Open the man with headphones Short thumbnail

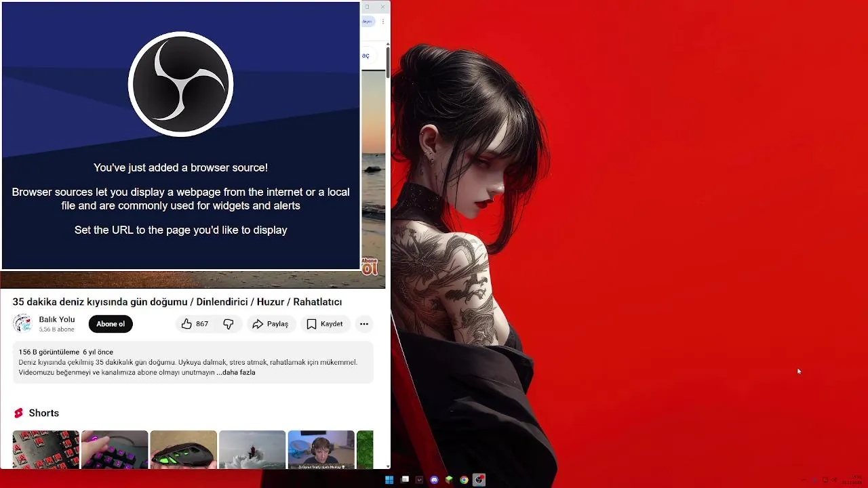click(x=321, y=449)
